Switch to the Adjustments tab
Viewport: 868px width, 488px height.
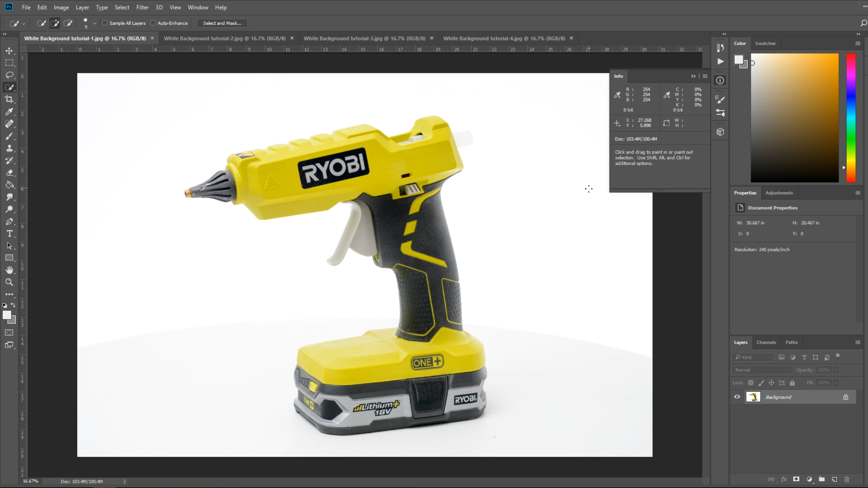pos(779,193)
